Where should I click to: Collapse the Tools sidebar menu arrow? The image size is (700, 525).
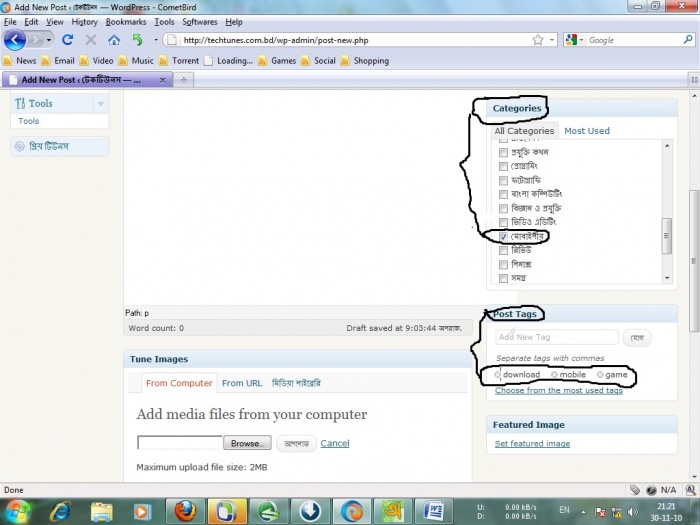click(x=101, y=104)
